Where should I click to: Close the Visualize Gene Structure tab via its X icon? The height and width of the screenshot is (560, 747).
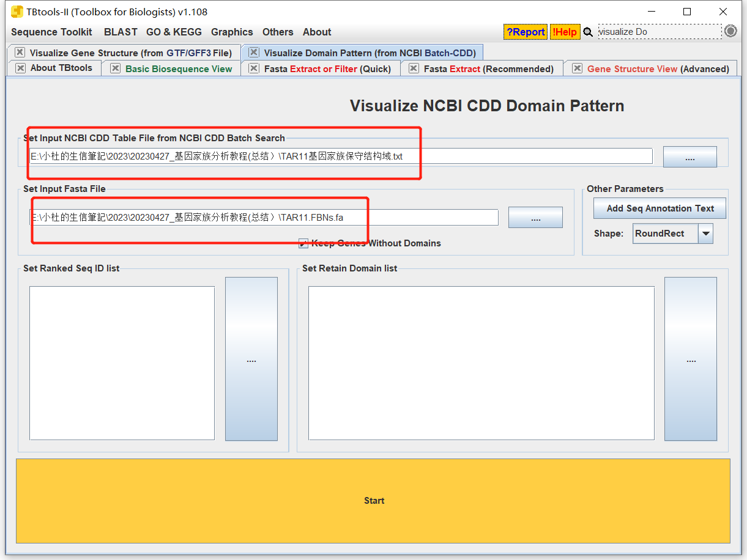(20, 53)
